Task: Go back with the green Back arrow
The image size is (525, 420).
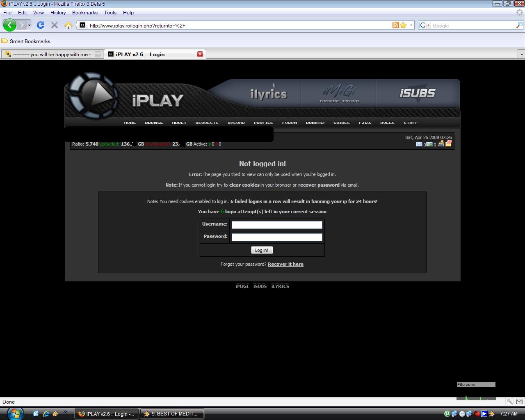Action: click(10, 25)
